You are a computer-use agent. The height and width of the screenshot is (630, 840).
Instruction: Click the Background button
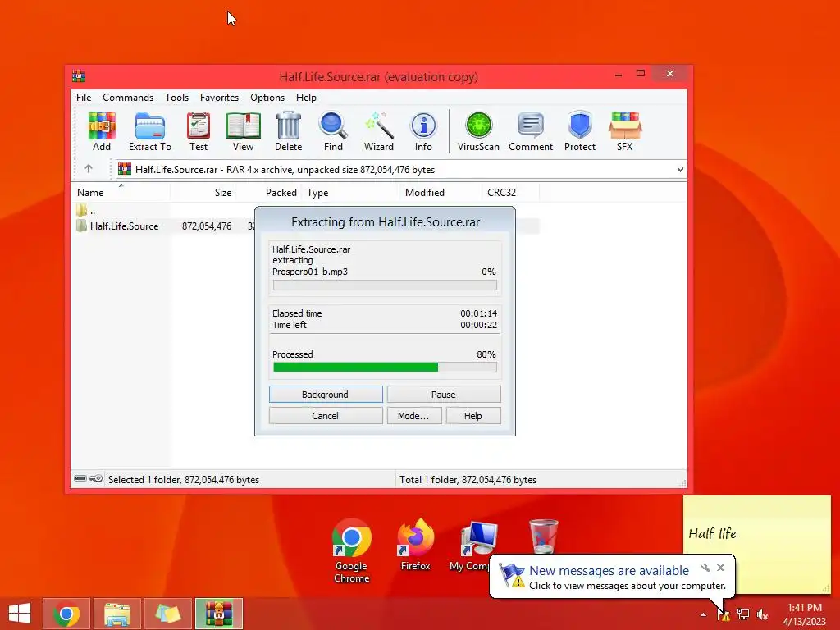[325, 395]
